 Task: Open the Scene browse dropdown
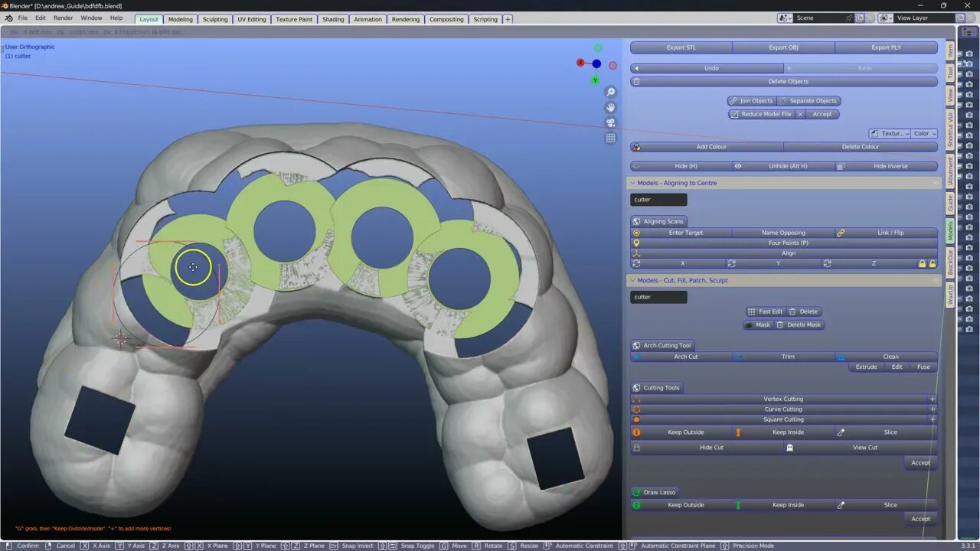pos(786,18)
